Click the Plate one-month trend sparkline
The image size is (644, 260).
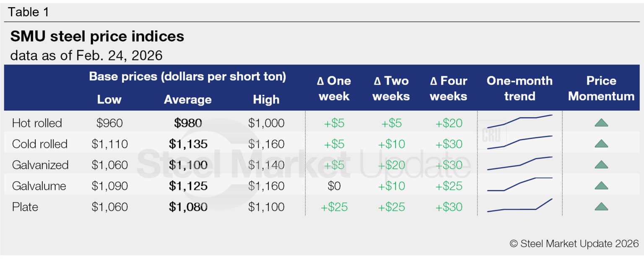point(519,206)
